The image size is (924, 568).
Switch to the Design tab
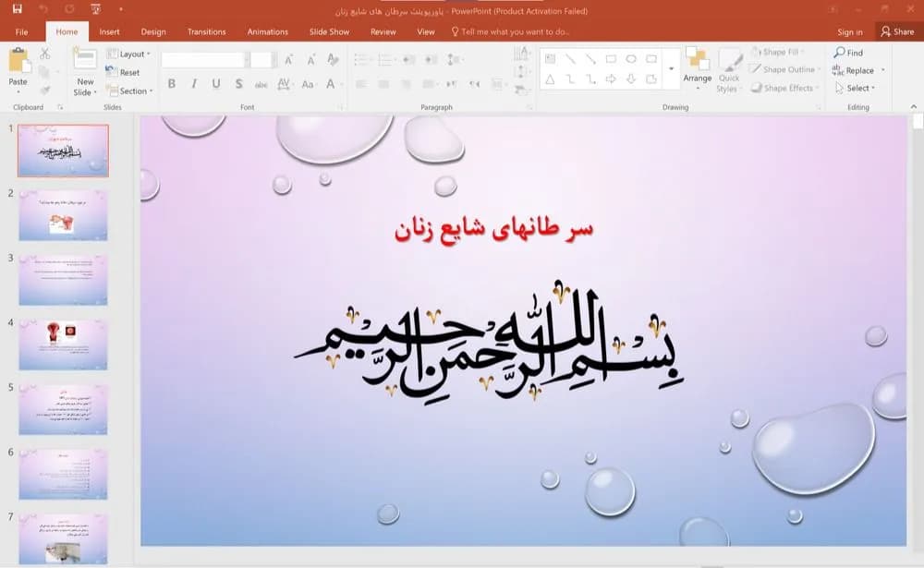pos(153,31)
